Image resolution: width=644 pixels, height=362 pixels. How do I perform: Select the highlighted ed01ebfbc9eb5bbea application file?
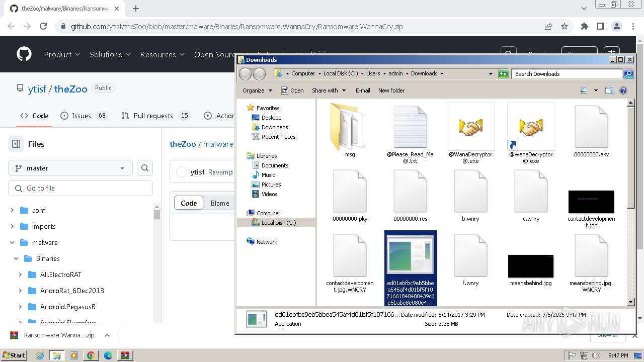(x=411, y=268)
